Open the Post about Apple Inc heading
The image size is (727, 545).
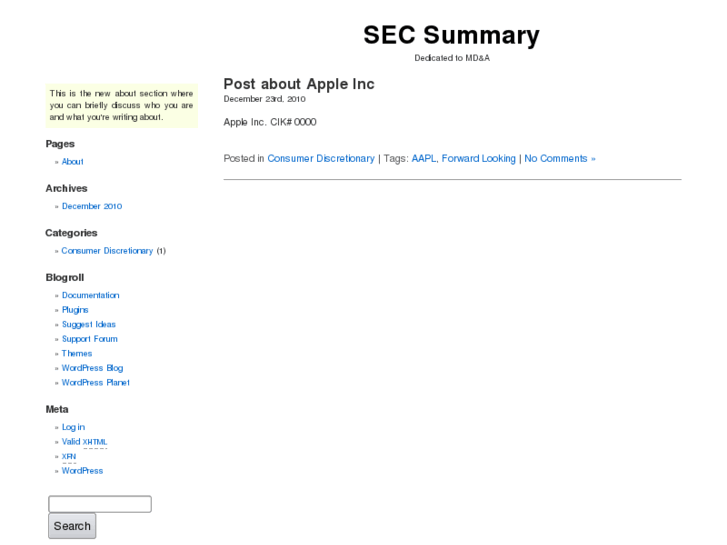pos(298,84)
